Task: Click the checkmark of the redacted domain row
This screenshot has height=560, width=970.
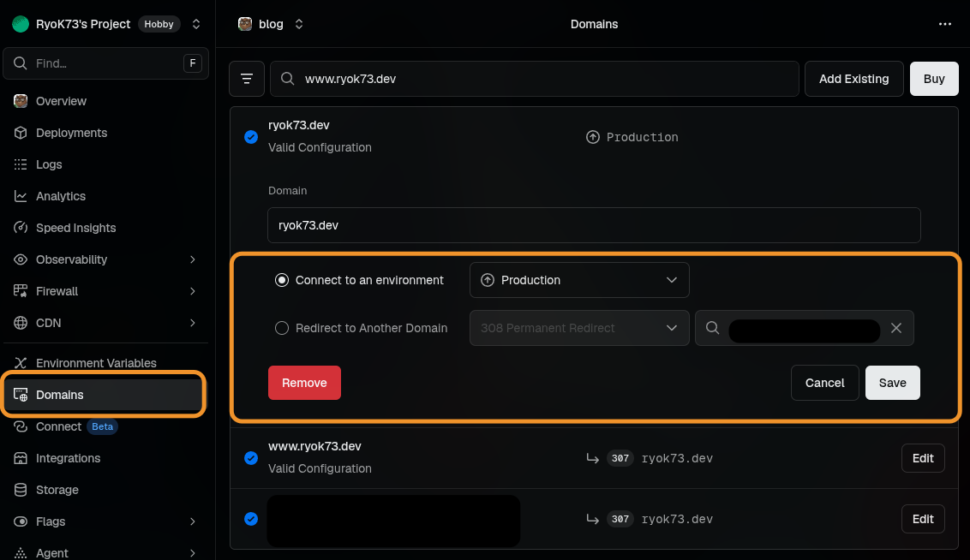Action: pos(250,519)
